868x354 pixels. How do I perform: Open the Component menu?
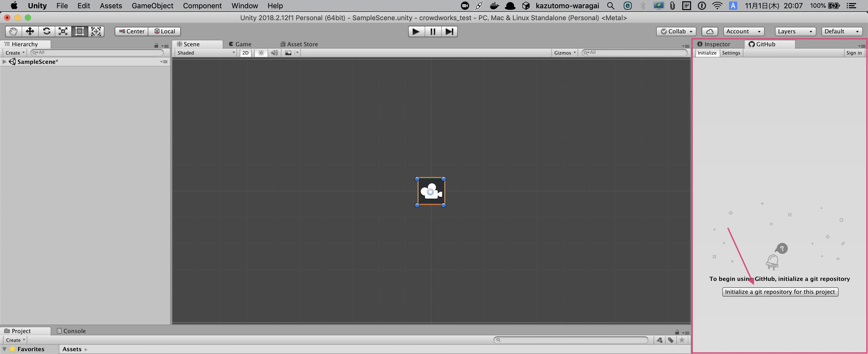coord(202,6)
